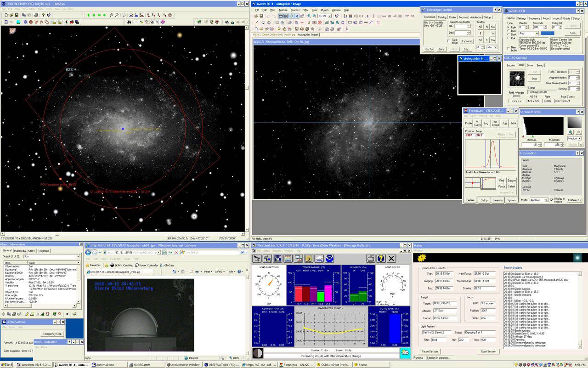The height and width of the screenshot is (368, 588).
Task: Open the Analyze menu in MaxIm DL
Action: point(283,10)
